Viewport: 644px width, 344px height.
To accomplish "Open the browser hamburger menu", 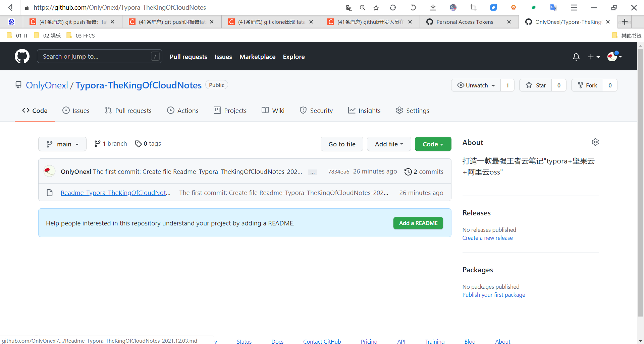I will coord(574,7).
